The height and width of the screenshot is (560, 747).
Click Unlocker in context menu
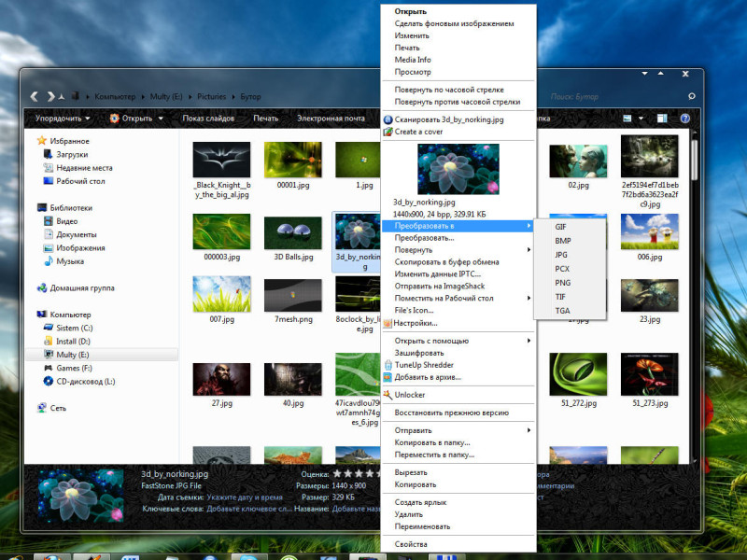click(458, 395)
